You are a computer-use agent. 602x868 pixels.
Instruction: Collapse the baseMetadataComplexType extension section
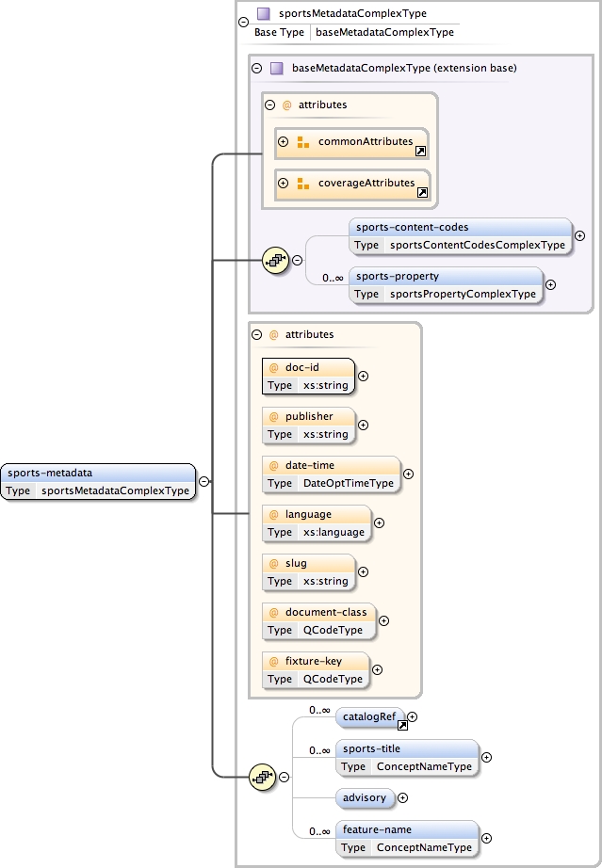coord(256,68)
